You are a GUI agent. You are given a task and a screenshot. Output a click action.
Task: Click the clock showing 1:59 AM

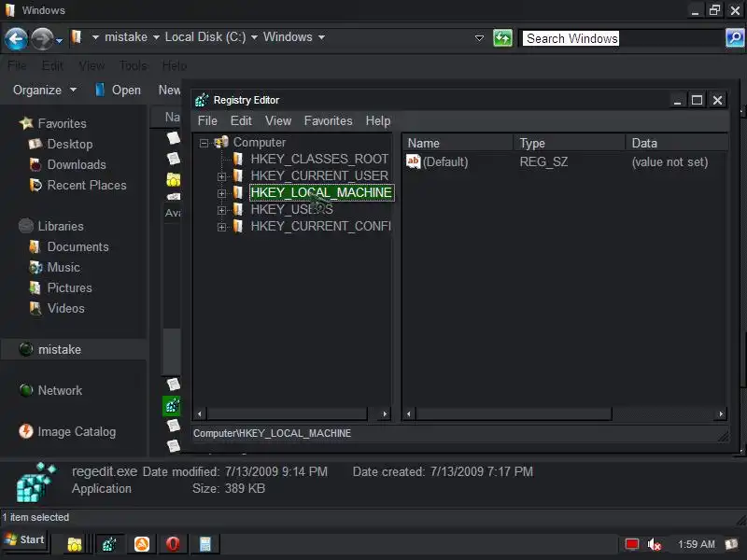[x=696, y=544]
